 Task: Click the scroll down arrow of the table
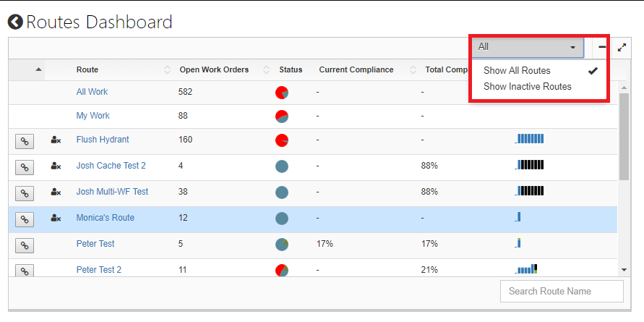tap(624, 269)
